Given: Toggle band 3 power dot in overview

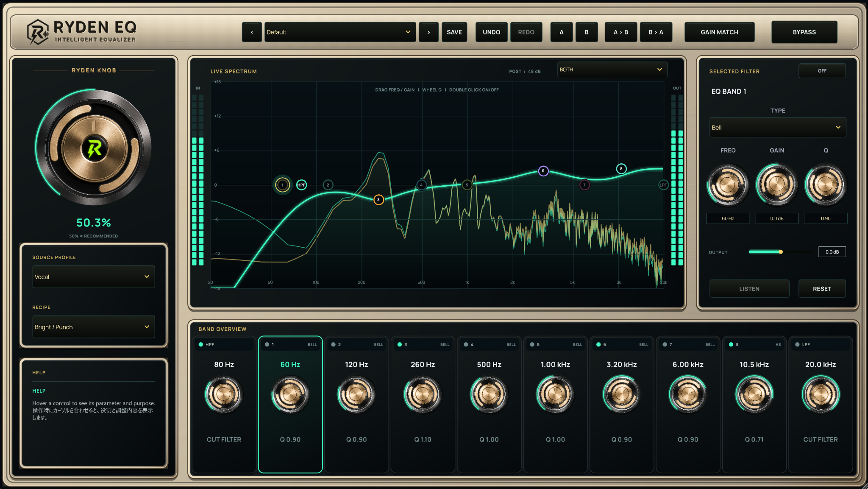Looking at the screenshot, I should pyautogui.click(x=400, y=344).
